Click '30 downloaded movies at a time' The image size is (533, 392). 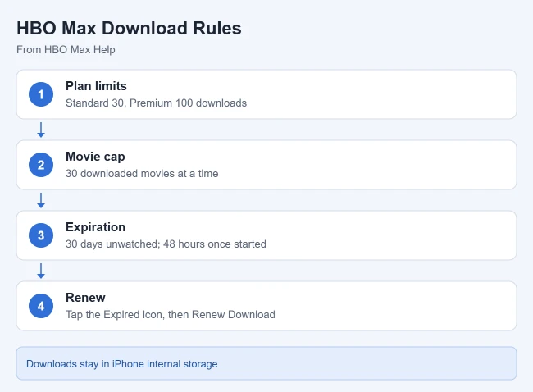click(142, 173)
